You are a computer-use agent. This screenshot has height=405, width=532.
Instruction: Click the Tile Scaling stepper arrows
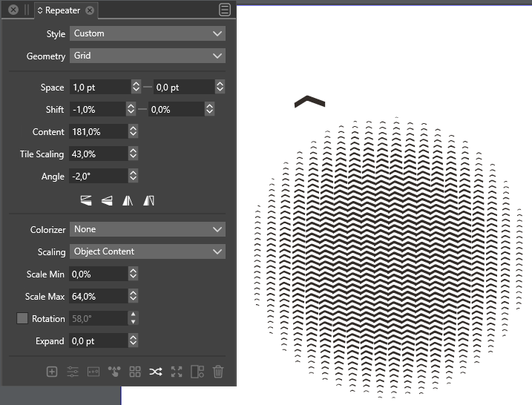point(133,154)
